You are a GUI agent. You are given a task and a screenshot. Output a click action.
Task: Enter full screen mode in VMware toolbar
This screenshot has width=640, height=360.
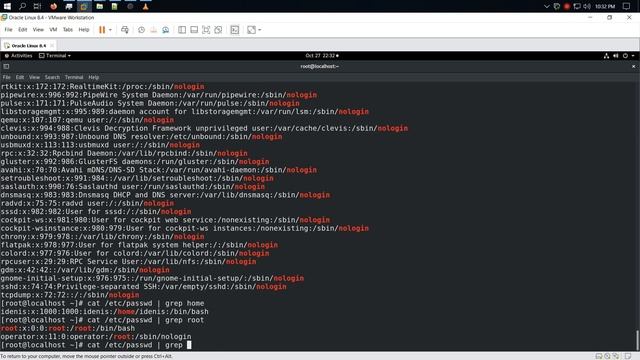(x=206, y=30)
